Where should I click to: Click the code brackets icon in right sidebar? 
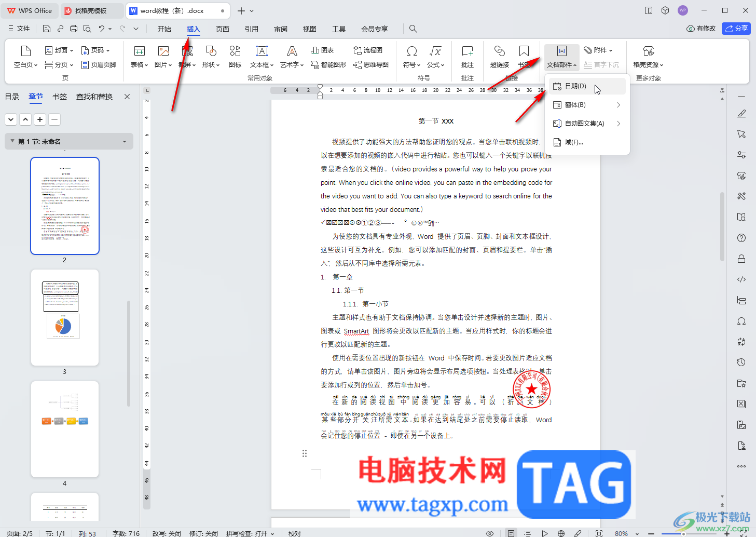click(741, 279)
